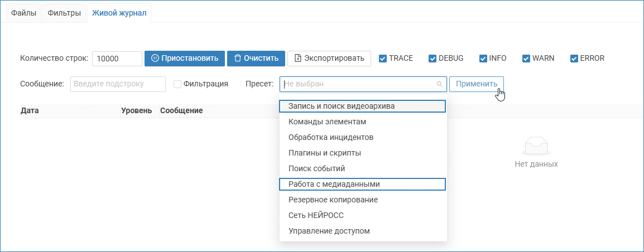Disable the DEBUG log level checkbox
Screen dimensions: 644x252
(x=432, y=59)
